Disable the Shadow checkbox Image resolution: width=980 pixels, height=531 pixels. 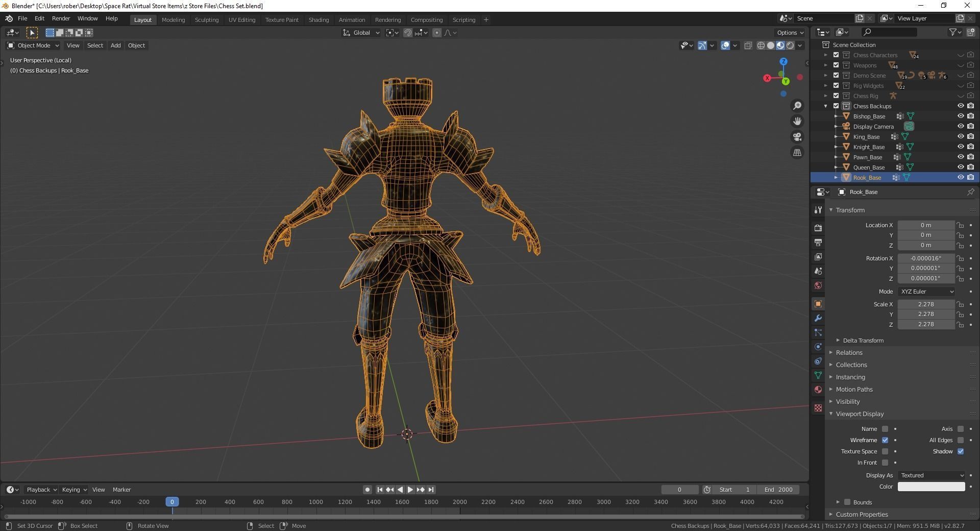pyautogui.click(x=961, y=451)
